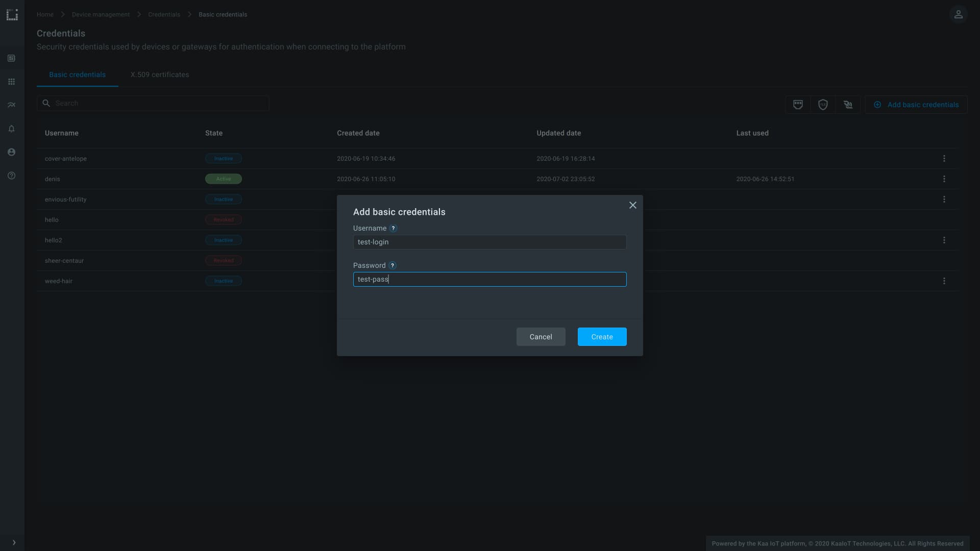Click the Kaa IoT platform footer text
The image size is (980, 551).
838,543
